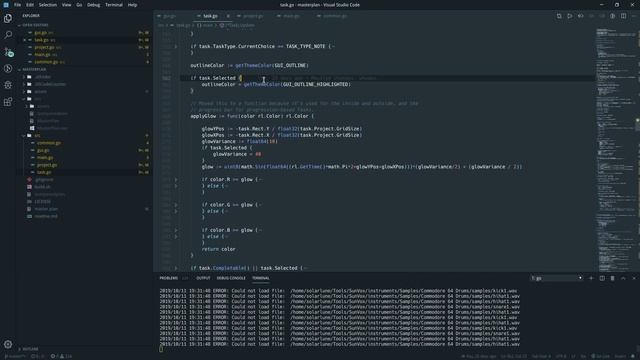Expand the Outline section in the sidebar
The height and width of the screenshot is (360, 640).
point(29,349)
